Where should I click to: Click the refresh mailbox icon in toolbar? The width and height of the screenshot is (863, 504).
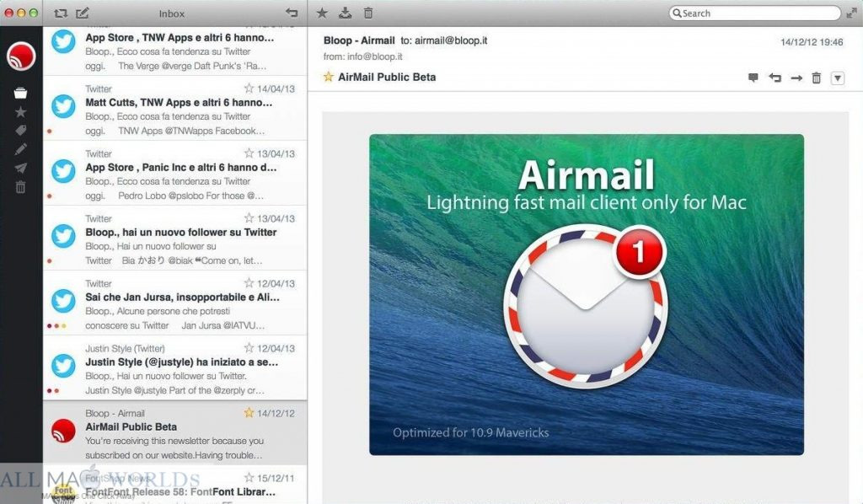pos(61,13)
